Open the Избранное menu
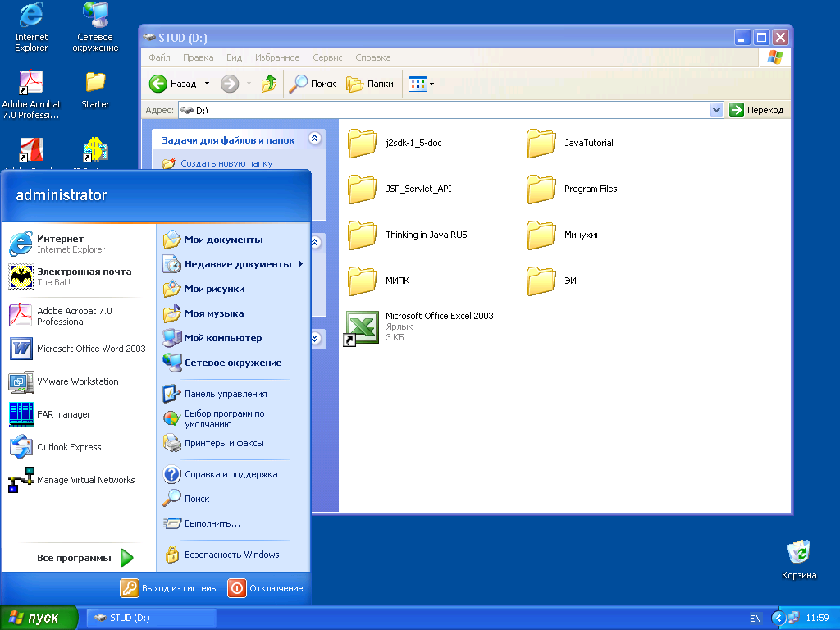 [277, 57]
